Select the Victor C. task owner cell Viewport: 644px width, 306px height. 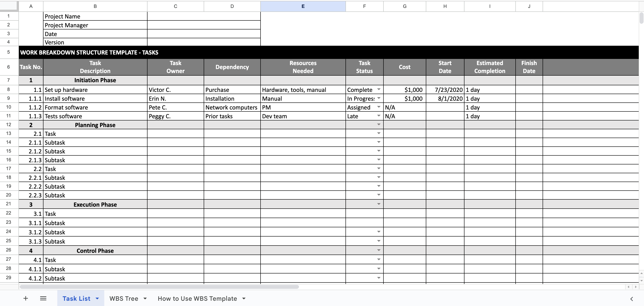(175, 90)
